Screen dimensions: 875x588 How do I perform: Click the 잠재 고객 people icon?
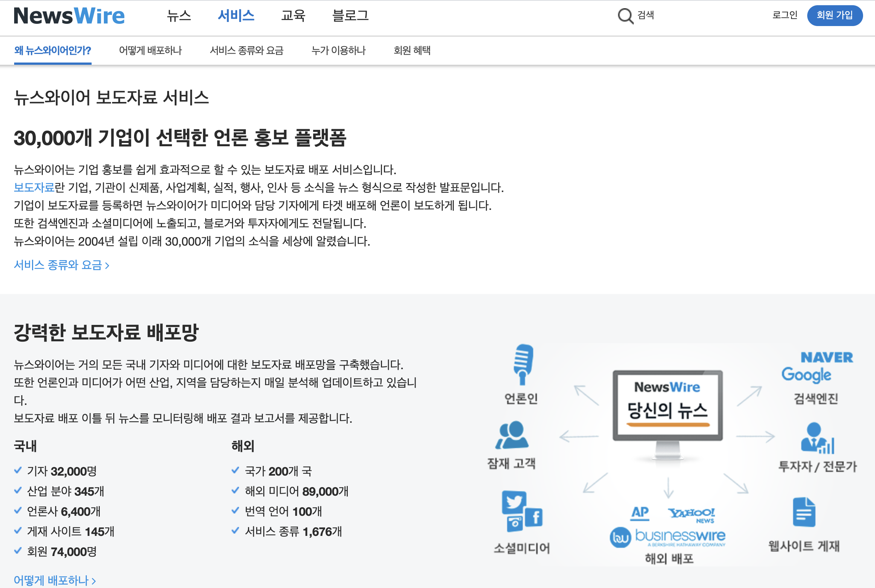pyautogui.click(x=512, y=435)
